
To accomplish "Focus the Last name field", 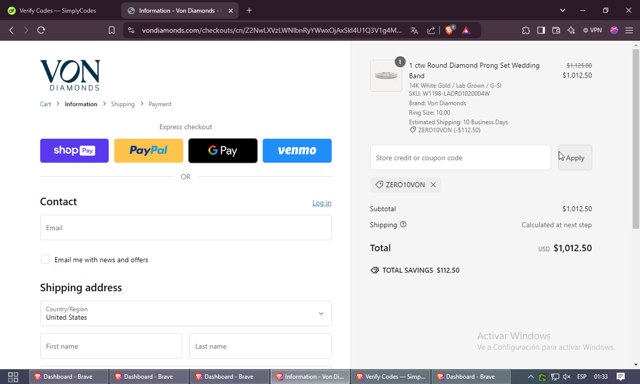I will [x=260, y=346].
